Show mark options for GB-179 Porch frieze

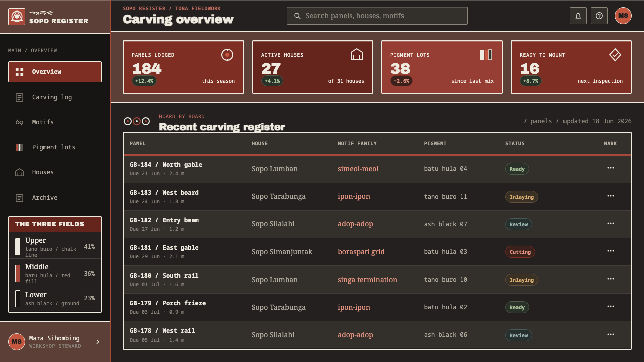pyautogui.click(x=611, y=307)
